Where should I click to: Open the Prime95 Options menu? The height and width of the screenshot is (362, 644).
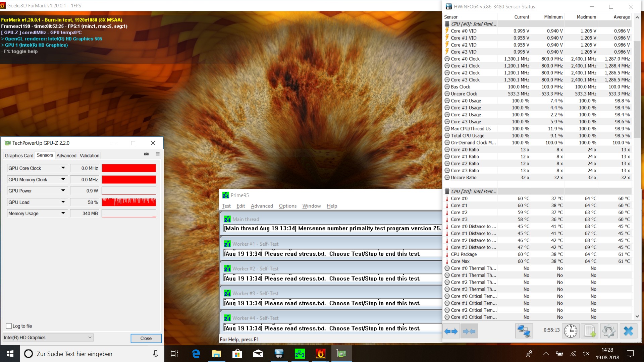click(x=287, y=206)
